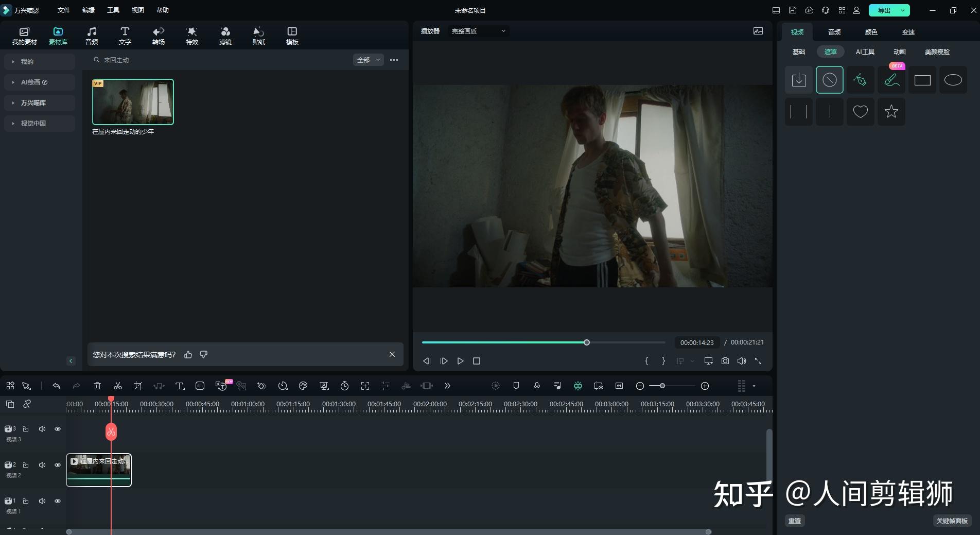The image size is (980, 535).
Task: Zoom in timeline with plus button
Action: 705,386
